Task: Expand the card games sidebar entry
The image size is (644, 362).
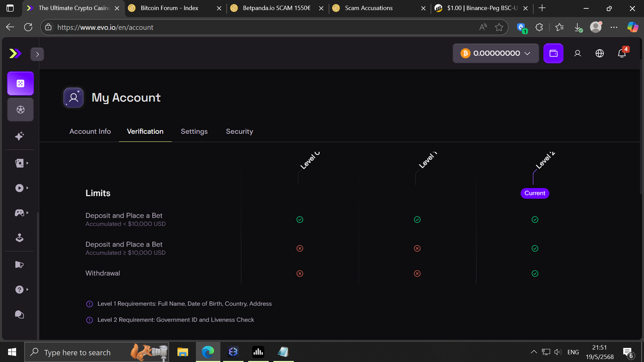Action: [x=20, y=163]
